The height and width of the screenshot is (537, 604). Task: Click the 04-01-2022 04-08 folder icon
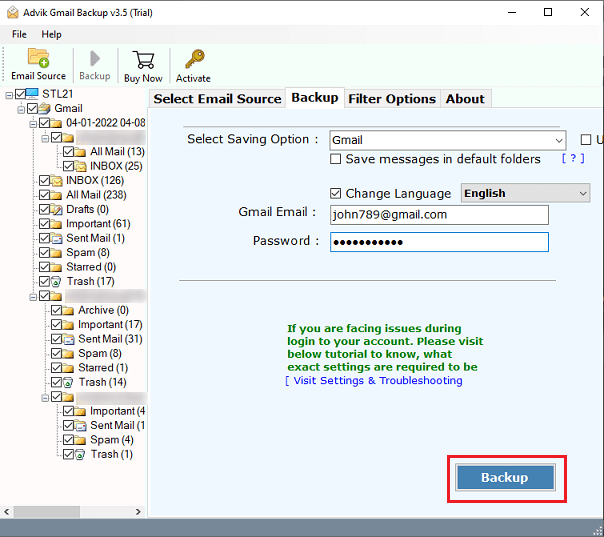[x=56, y=123]
